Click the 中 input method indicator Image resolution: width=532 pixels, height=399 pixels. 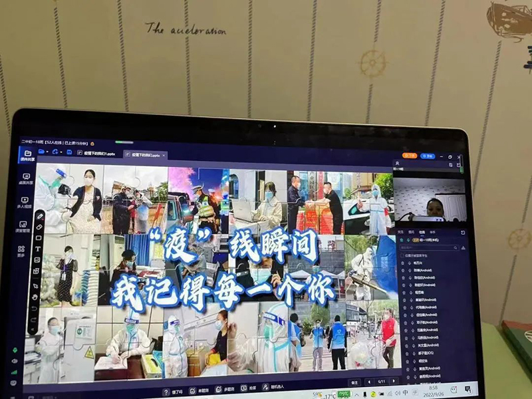[x=406, y=393]
